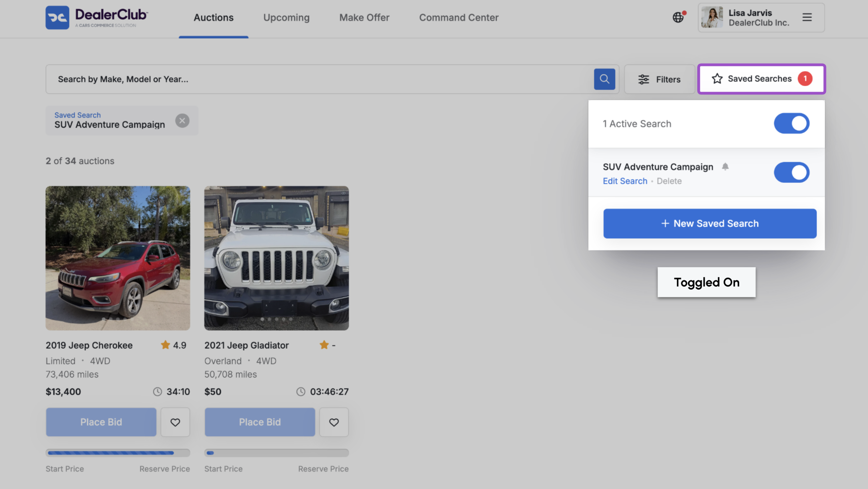The image size is (868, 489).
Task: Click the clock icon beside 03:46:27
Action: 300,392
